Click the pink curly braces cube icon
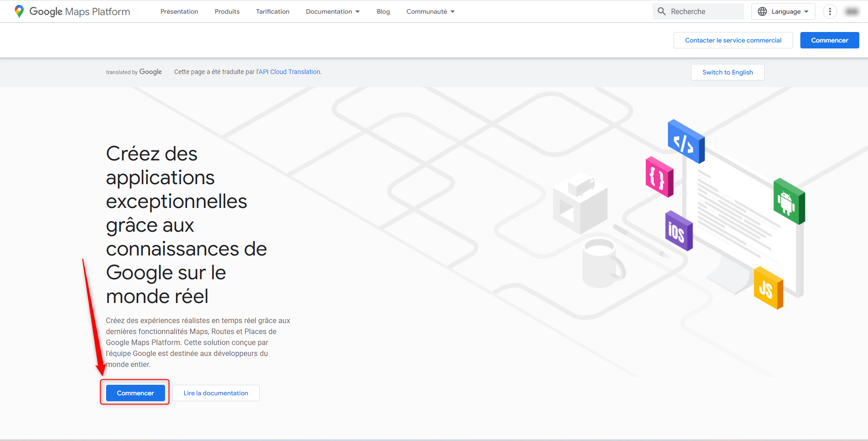The image size is (868, 441). pos(659,177)
